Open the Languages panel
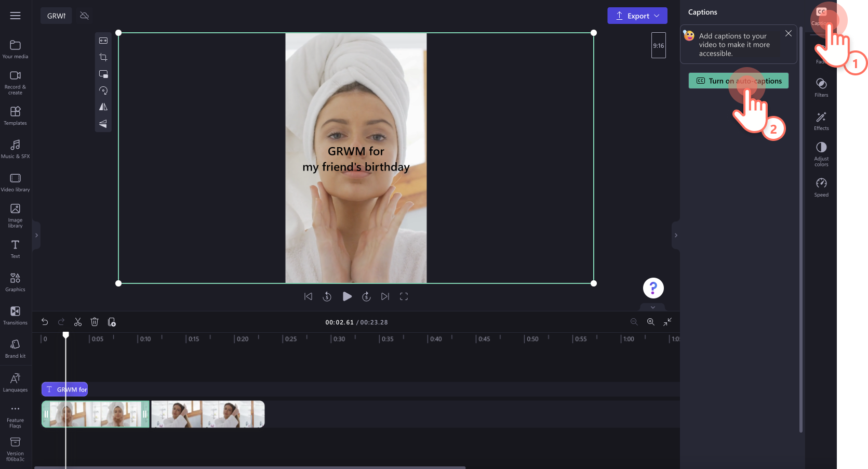 (x=16, y=383)
